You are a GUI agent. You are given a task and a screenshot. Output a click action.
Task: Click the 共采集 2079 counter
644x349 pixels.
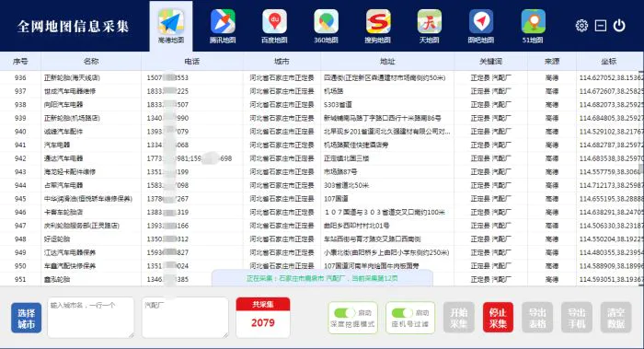click(263, 318)
